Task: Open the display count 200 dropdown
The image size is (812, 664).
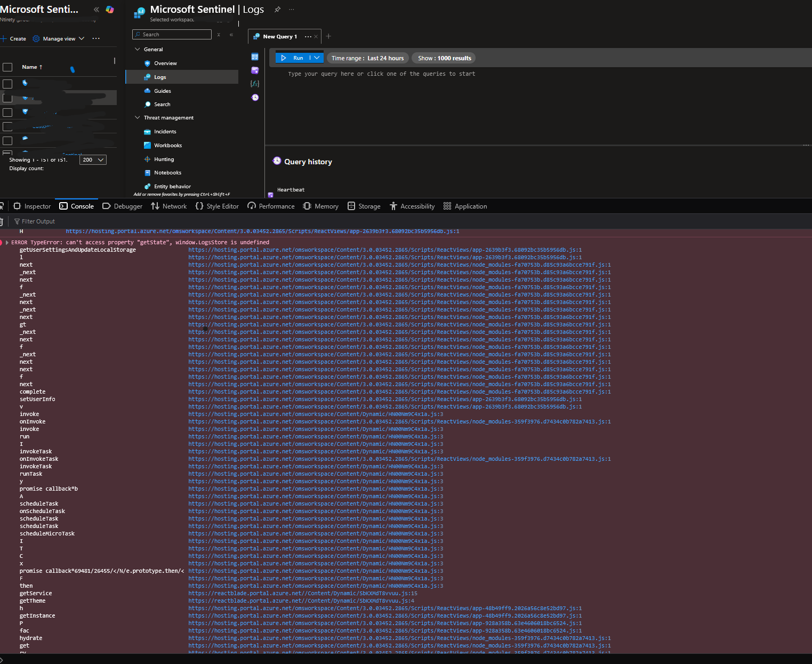Action: point(93,159)
